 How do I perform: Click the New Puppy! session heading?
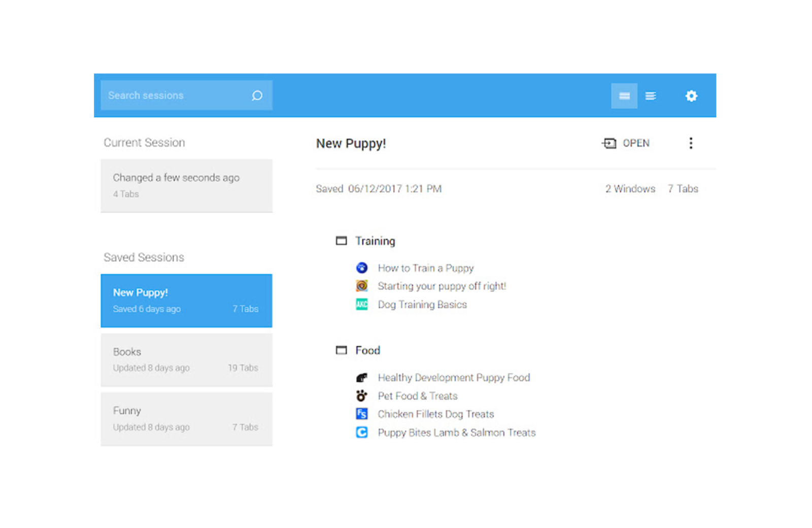coord(351,144)
